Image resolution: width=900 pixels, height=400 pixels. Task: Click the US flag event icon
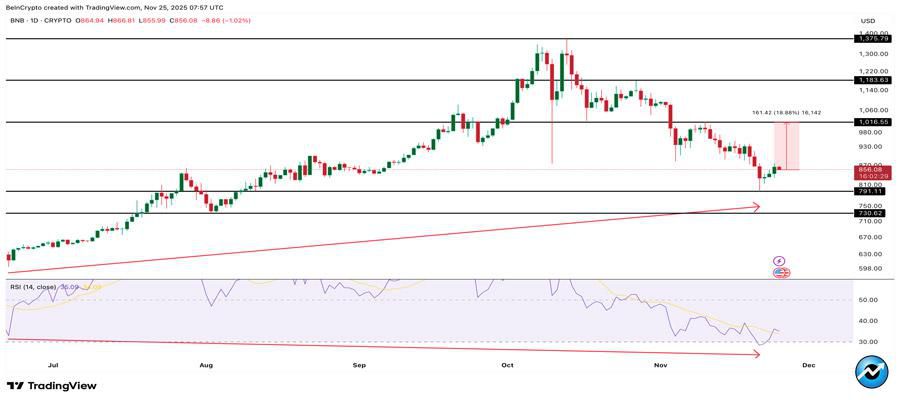point(780,272)
